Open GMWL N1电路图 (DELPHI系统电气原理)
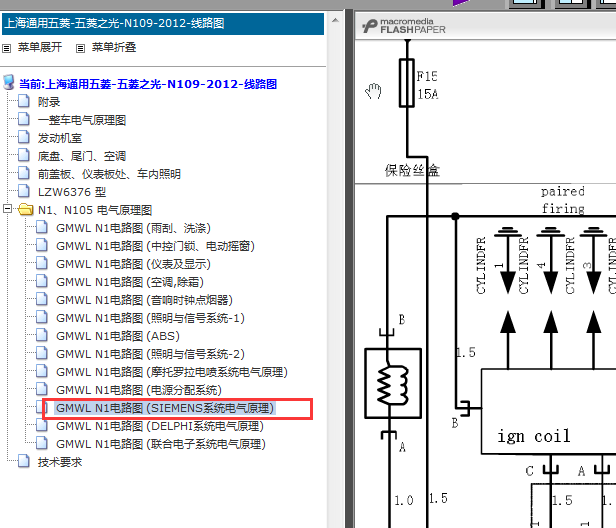Image resolution: width=616 pixels, height=528 pixels. pos(160,426)
